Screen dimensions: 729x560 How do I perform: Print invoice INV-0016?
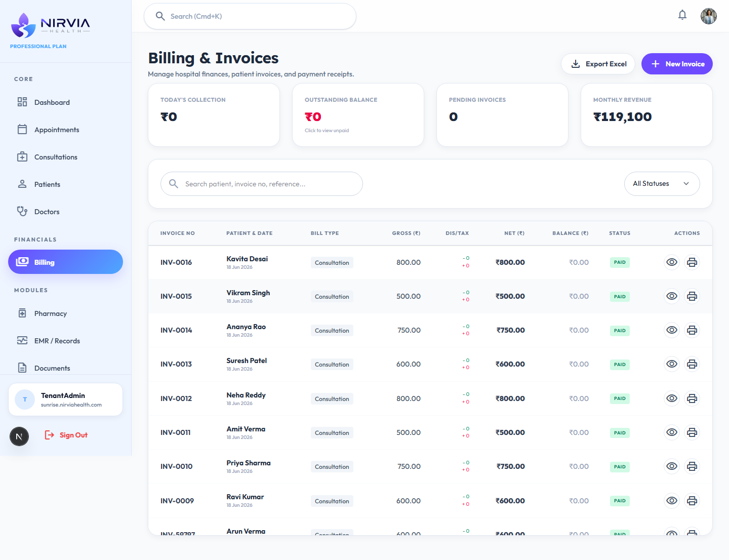(692, 262)
